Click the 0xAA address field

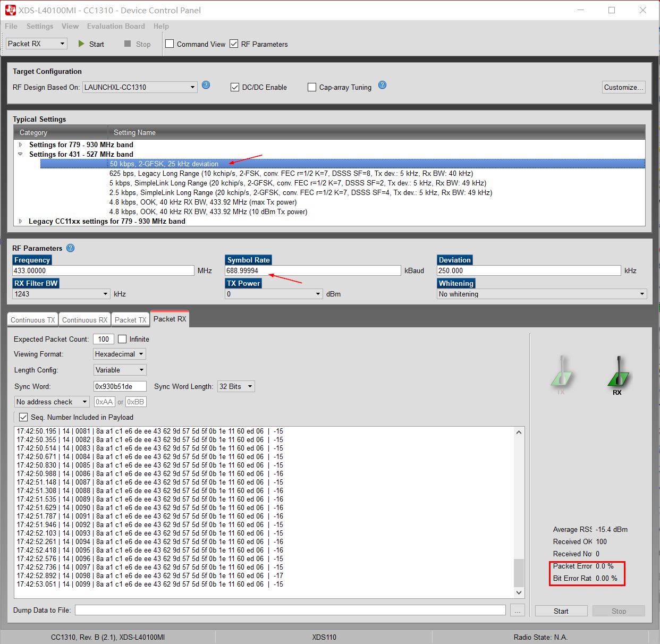coord(105,402)
